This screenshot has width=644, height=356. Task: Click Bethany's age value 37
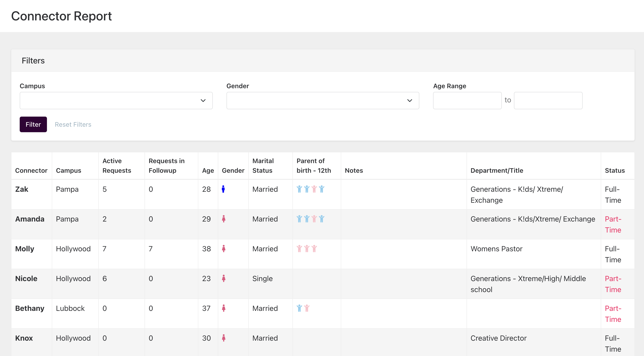click(207, 308)
